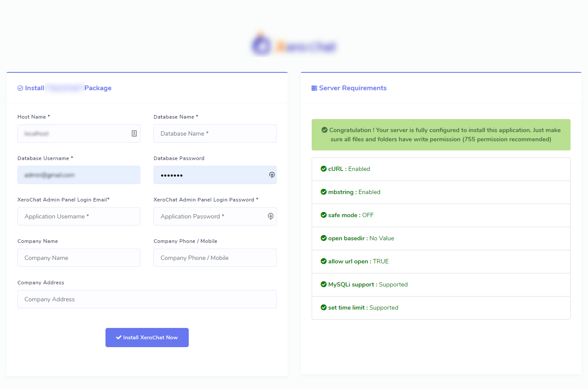Click the Database Password field
The image size is (588, 389).
209,175
